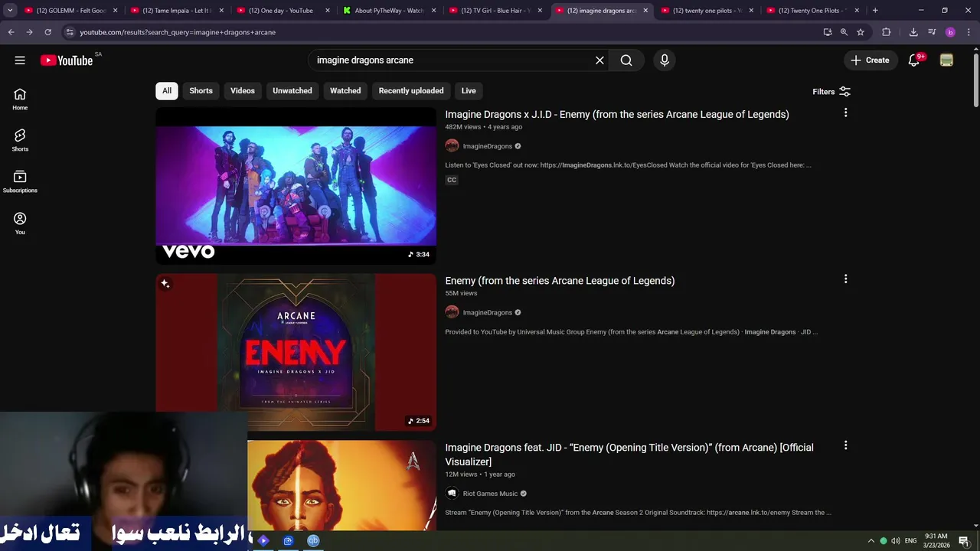This screenshot has height=551, width=980.
Task: Open more options for the Opening Title Version video
Action: point(845,445)
